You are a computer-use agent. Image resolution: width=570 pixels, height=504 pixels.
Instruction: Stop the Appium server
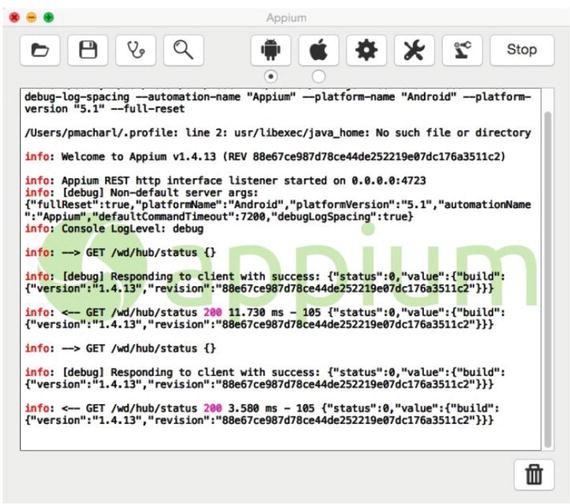[x=522, y=50]
